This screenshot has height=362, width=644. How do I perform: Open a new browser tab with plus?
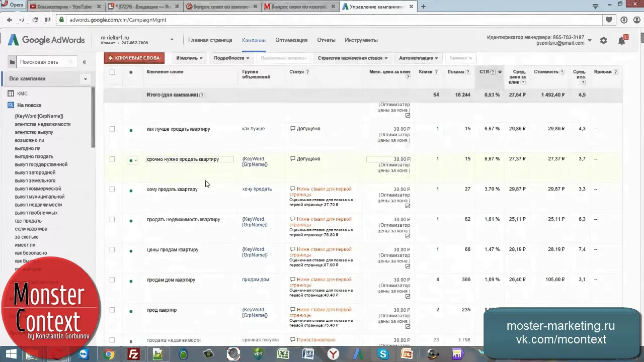(423, 7)
